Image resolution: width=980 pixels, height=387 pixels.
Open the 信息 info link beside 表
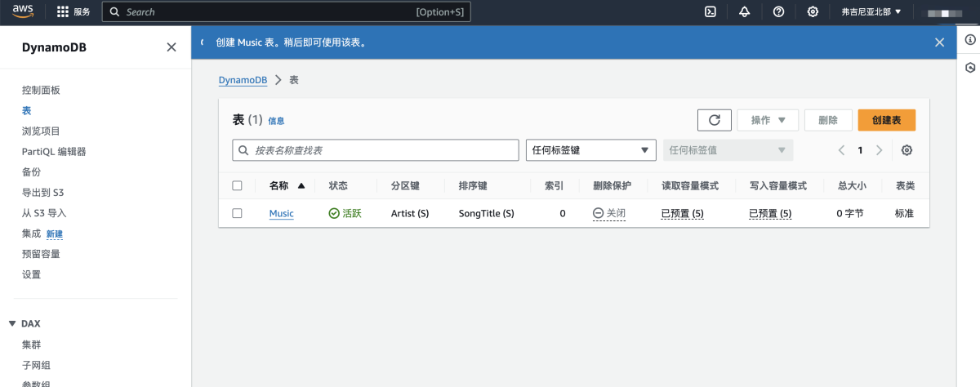coord(276,121)
